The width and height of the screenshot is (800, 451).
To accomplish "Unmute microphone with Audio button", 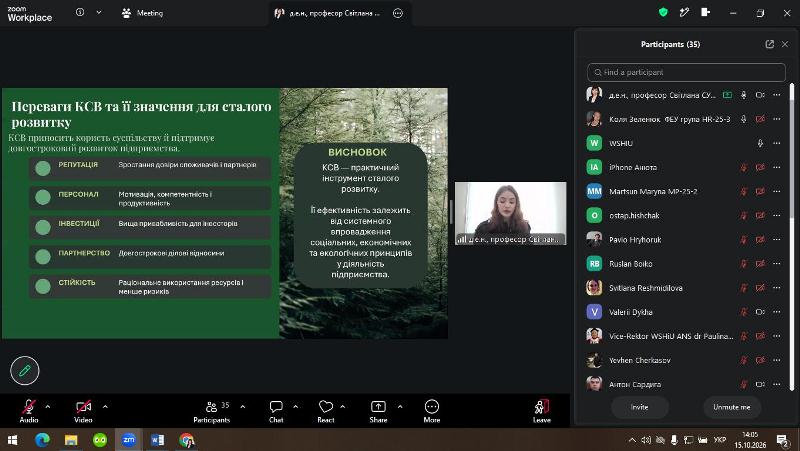I will tap(29, 411).
